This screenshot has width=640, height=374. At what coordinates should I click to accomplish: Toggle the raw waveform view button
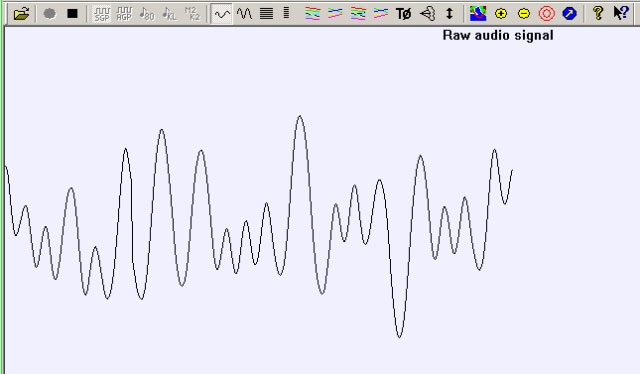222,14
